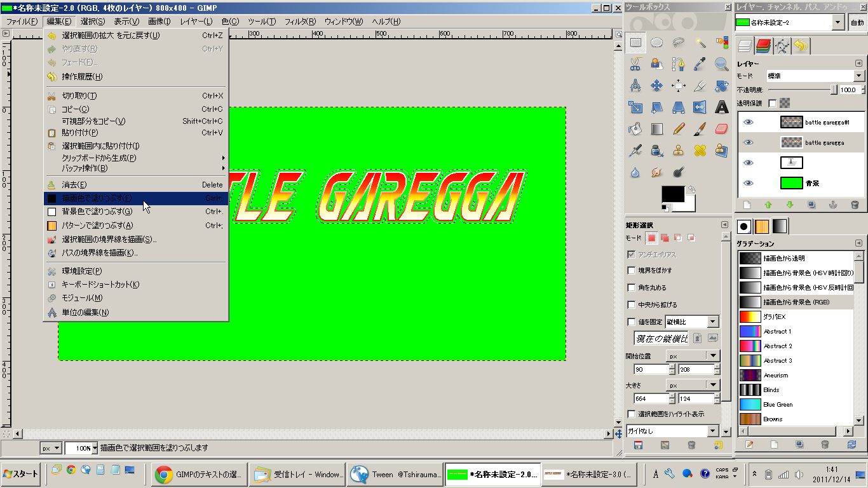
Task: Select the Paths pen tool
Action: tap(679, 64)
